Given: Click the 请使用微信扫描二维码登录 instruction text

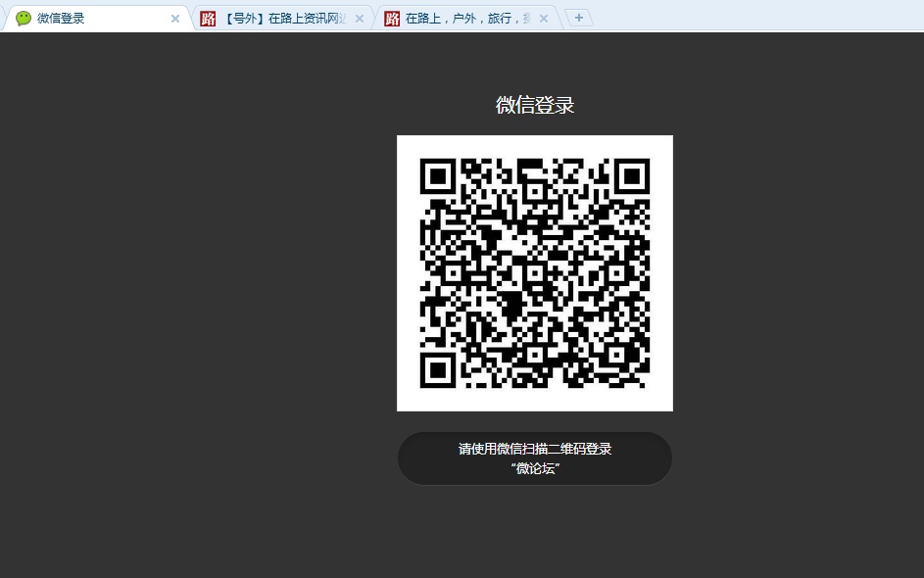Looking at the screenshot, I should [535, 449].
